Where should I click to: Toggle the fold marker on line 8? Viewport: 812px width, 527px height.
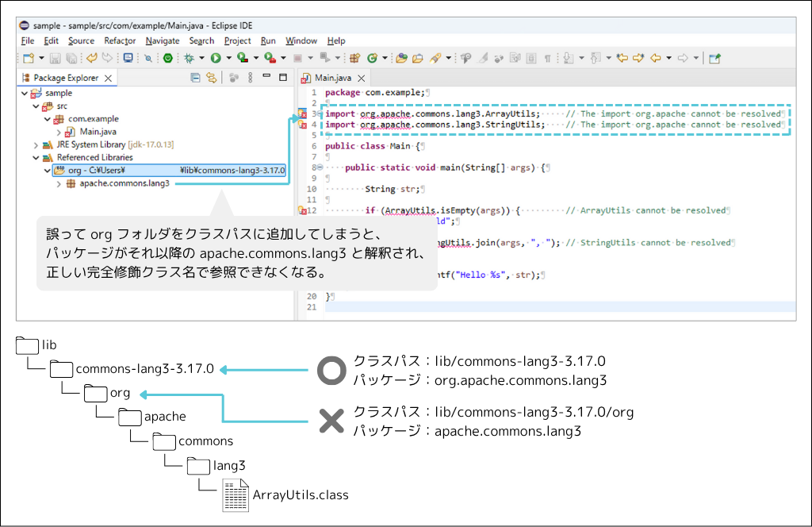(320, 167)
